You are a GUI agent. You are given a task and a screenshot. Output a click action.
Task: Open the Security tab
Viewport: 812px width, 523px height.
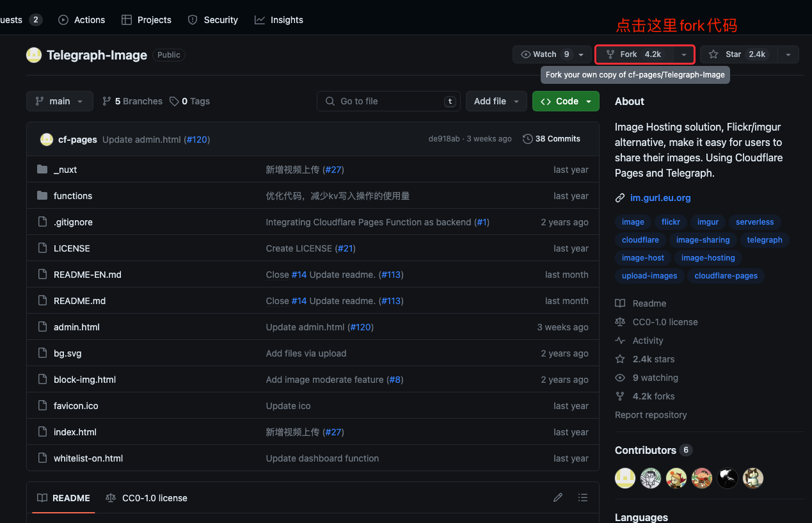point(213,20)
